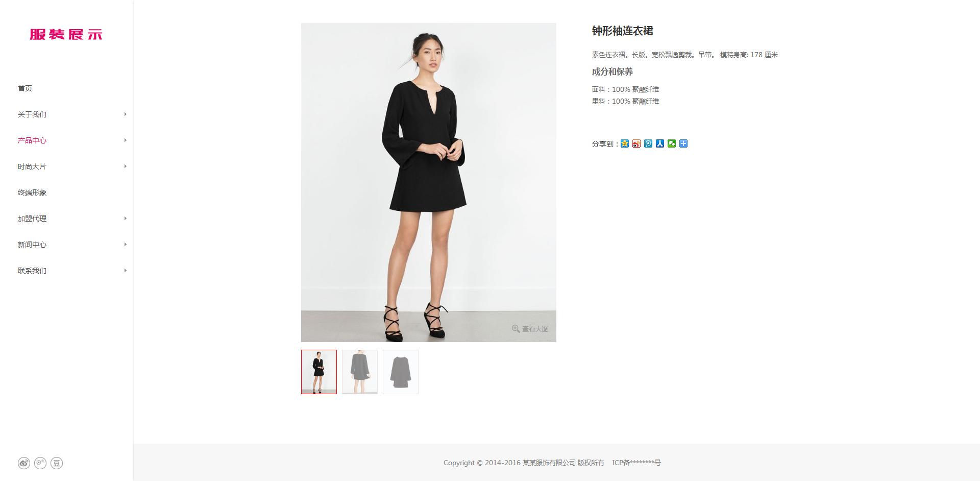
Task: Go to 首页 in the sidebar
Action: [25, 88]
